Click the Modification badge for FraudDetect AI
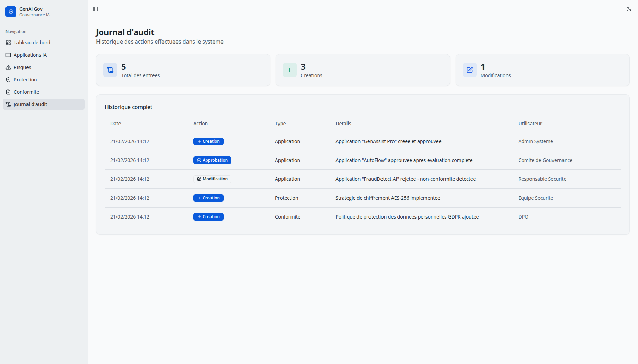Screen dimensions: 638x364 (212, 179)
